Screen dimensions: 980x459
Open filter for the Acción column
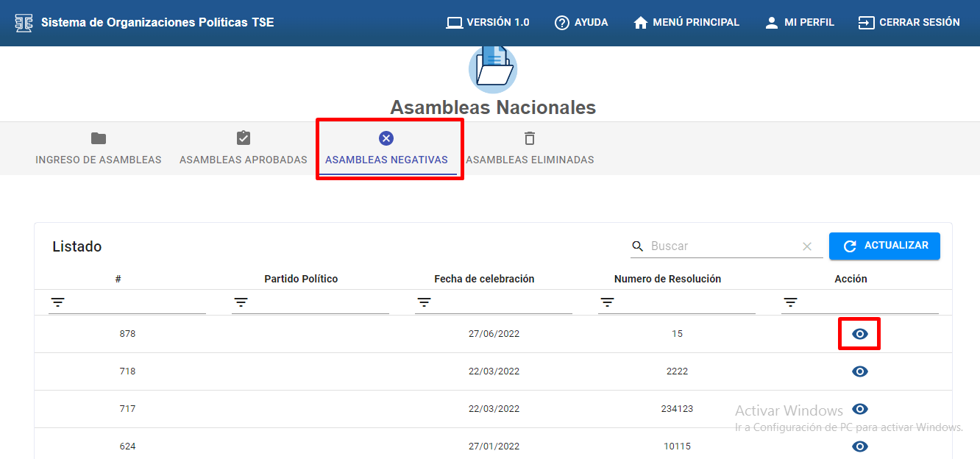pos(790,302)
